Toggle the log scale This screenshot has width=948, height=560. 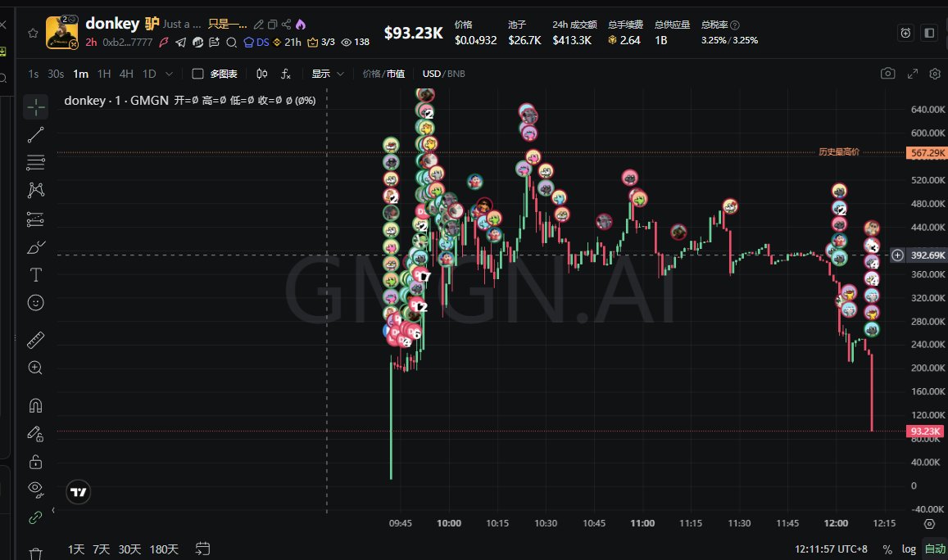coord(909,549)
